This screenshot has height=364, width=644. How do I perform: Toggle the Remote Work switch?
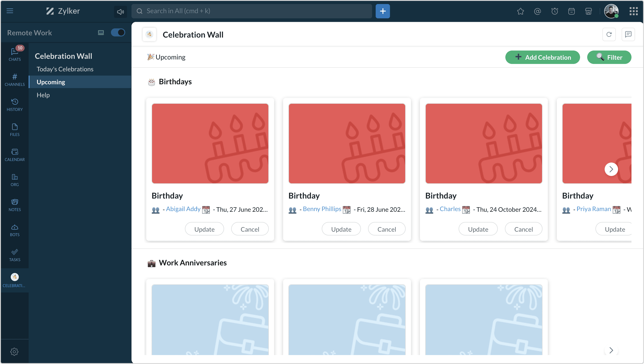tap(118, 32)
